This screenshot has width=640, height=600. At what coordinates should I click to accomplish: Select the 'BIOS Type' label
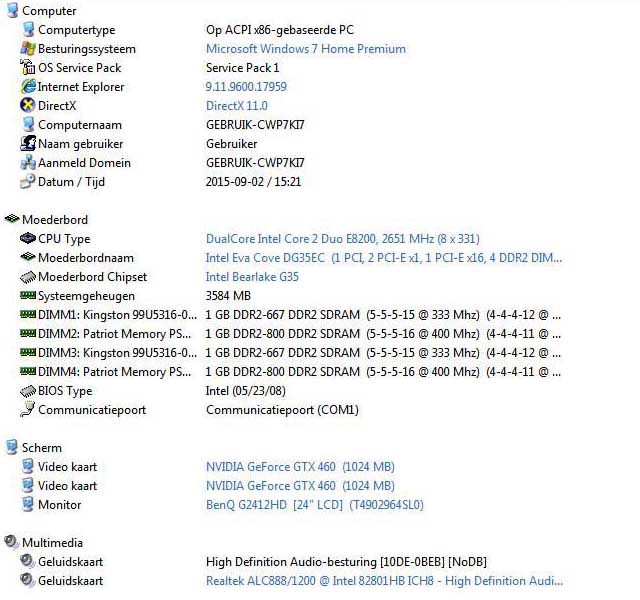coord(65,391)
